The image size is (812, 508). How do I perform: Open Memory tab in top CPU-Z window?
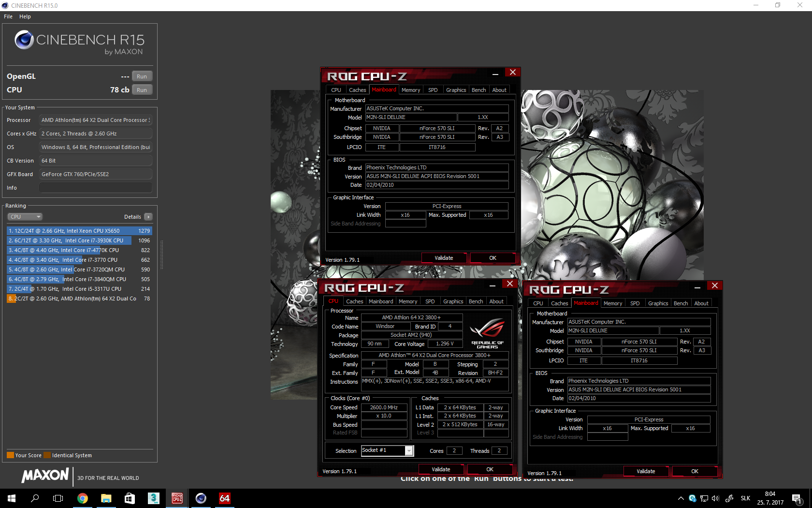pos(411,90)
